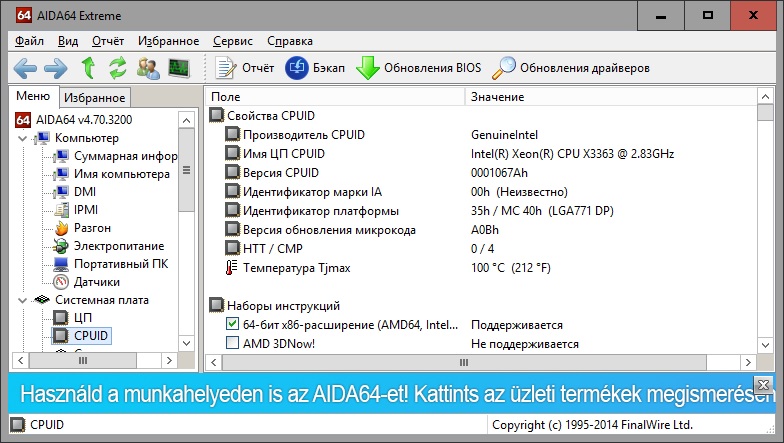The height and width of the screenshot is (443, 784).
Task: Select Портативный ПК tree item
Action: [x=111, y=264]
